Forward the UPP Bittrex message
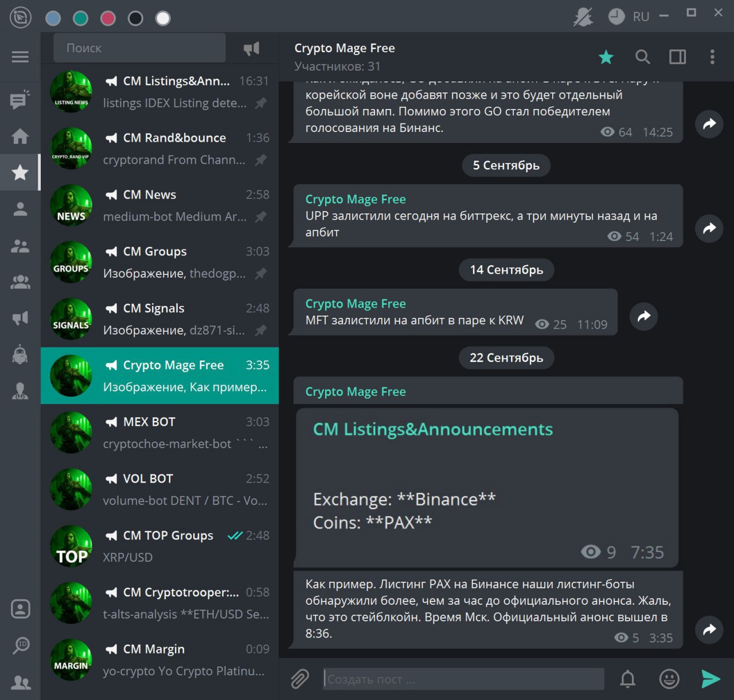 709,228
